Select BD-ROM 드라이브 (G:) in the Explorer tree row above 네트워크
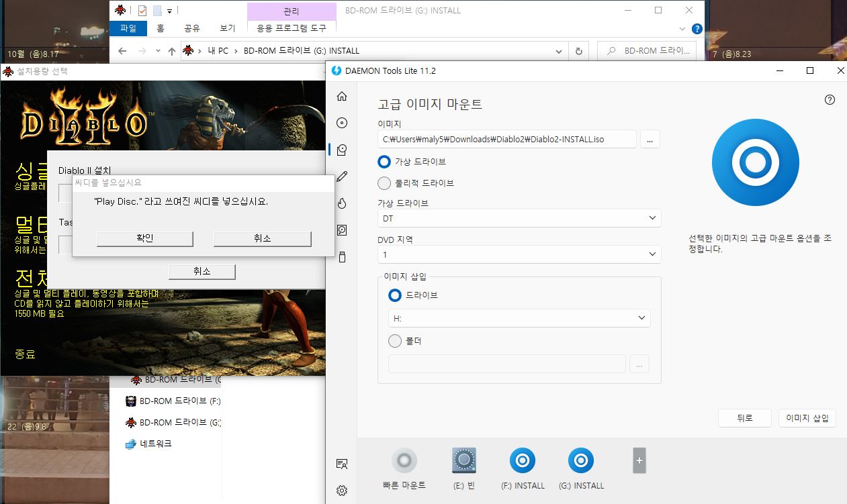Viewport: 847px width, 504px height. pos(173,422)
